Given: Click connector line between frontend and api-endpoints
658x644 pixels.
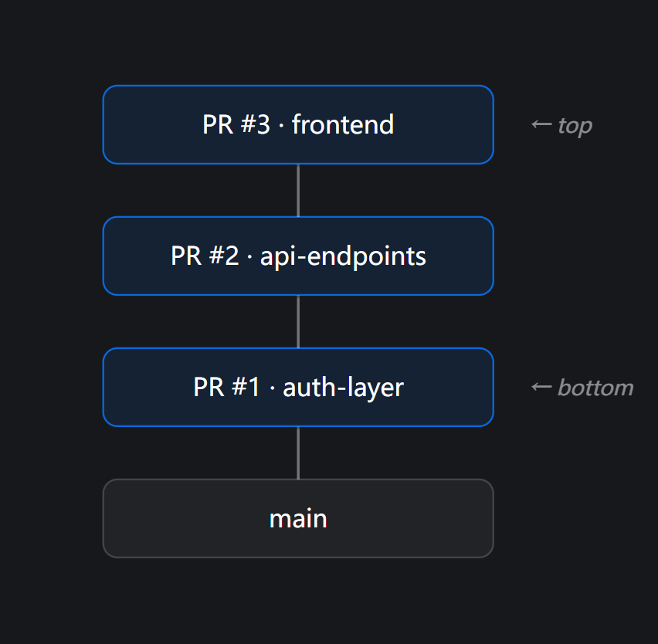Looking at the screenshot, I should (x=298, y=190).
